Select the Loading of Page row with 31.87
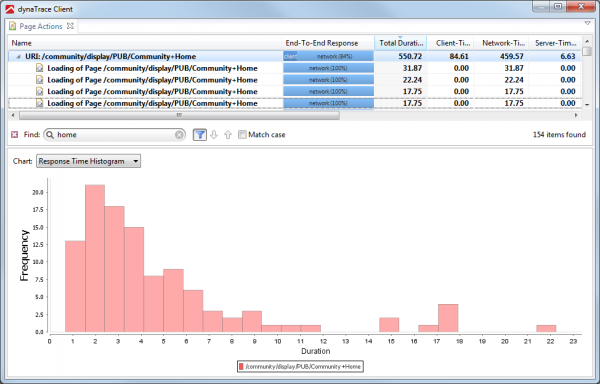The width and height of the screenshot is (600, 384). (x=295, y=68)
